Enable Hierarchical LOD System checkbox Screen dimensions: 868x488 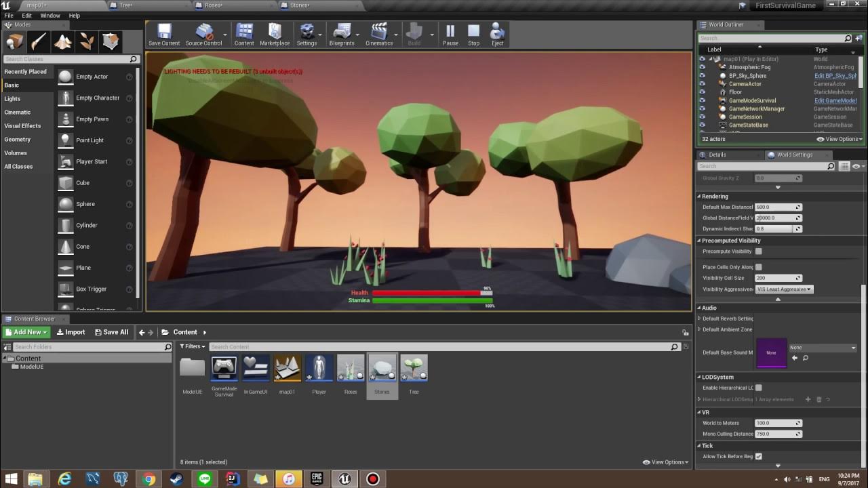(759, 388)
